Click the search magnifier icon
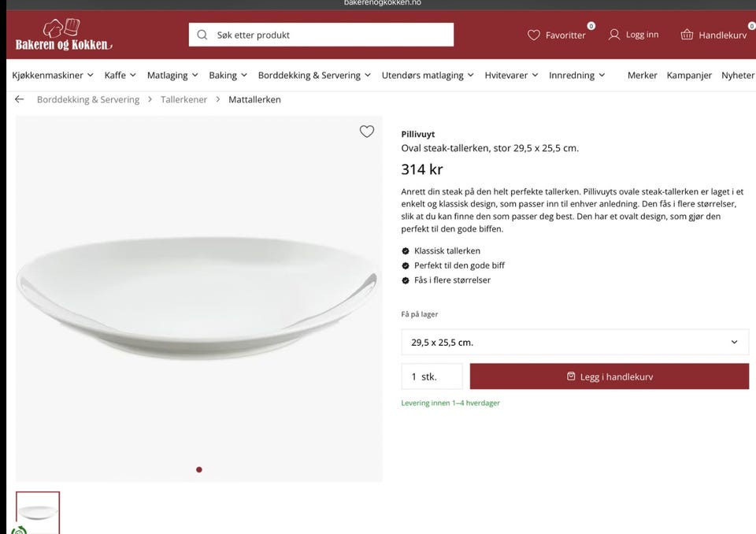Image resolution: width=756 pixels, height=534 pixels. coord(202,35)
